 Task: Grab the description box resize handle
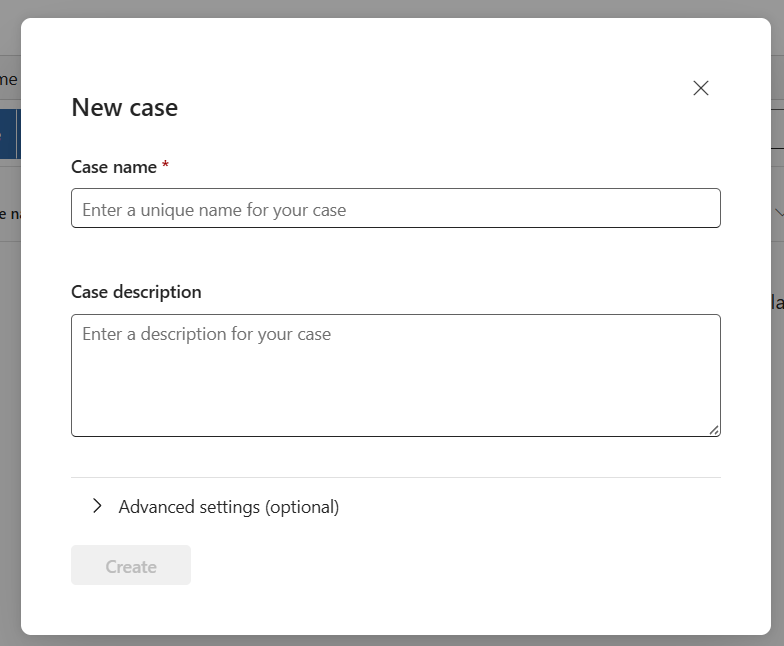click(x=714, y=430)
